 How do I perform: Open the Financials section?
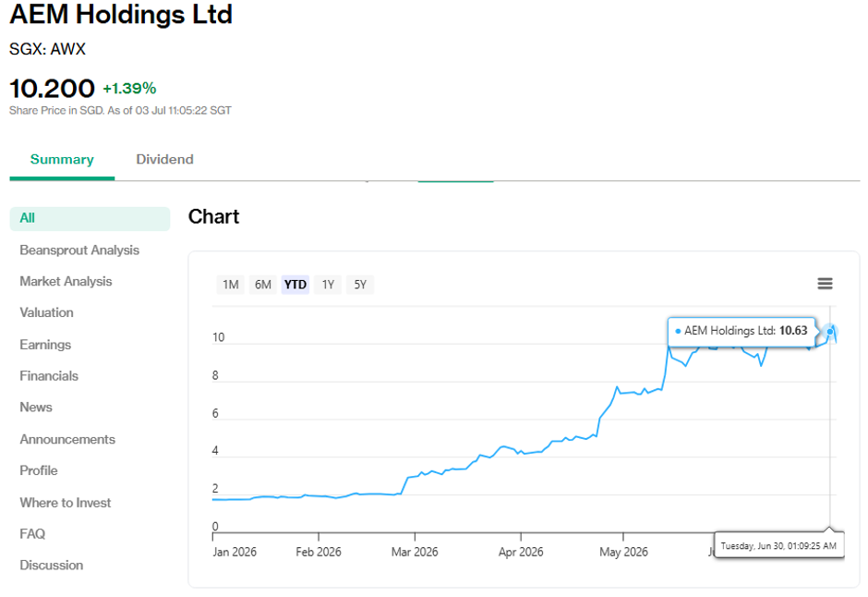point(49,376)
